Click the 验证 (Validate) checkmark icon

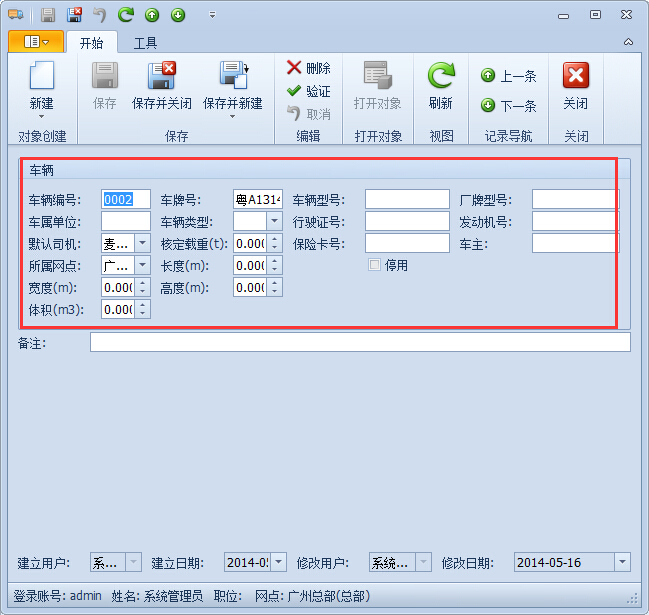(x=294, y=91)
